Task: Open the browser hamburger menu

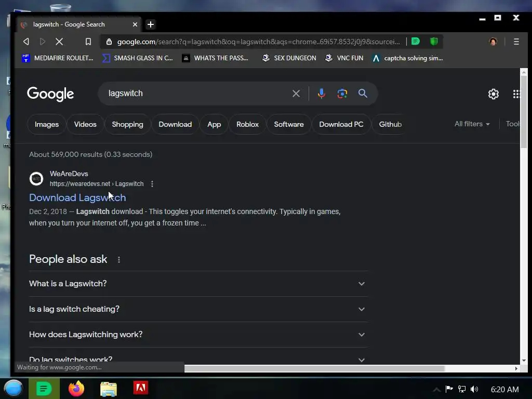Action: 516,42
